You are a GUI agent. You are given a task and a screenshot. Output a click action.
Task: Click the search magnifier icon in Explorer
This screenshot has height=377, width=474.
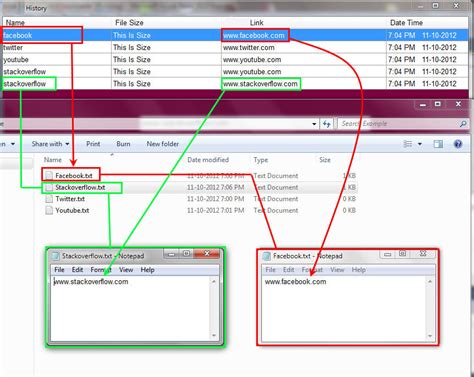(463, 124)
